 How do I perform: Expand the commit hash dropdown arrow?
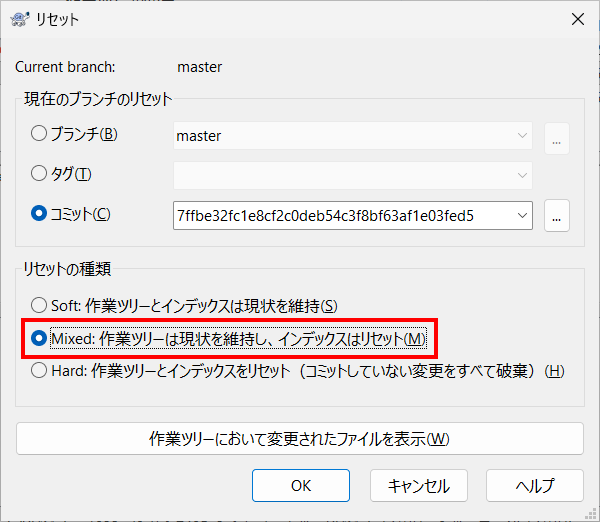pyautogui.click(x=522, y=215)
